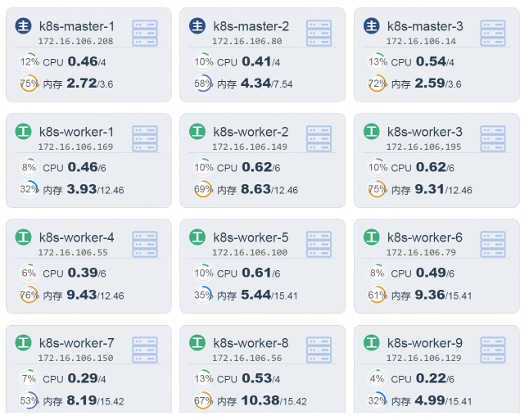Click the blue master role badge of k8s-master-2

click(197, 26)
